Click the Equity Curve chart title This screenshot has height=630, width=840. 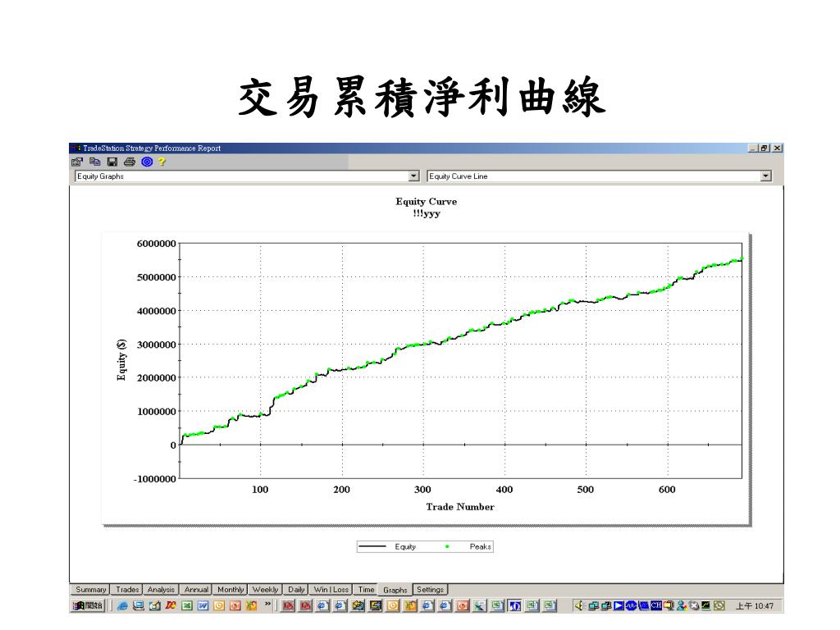[x=427, y=202]
